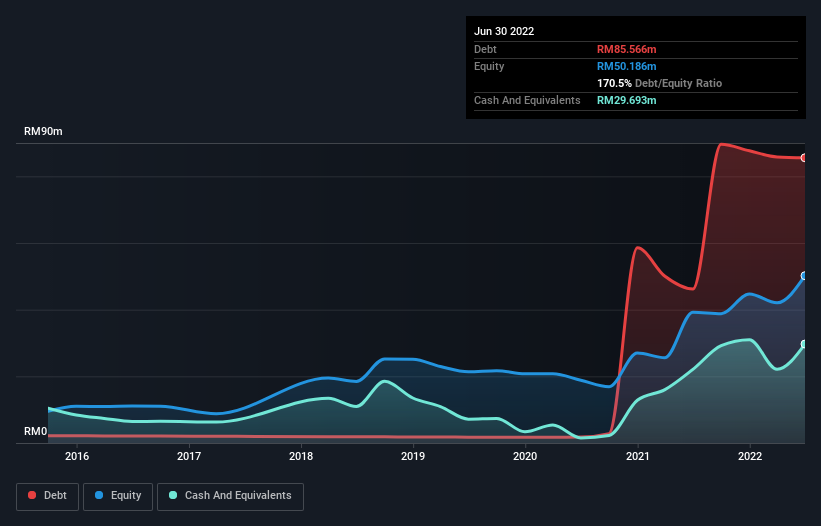Click the 2016 x-axis label
This screenshot has width=821, height=526.
click(x=77, y=456)
